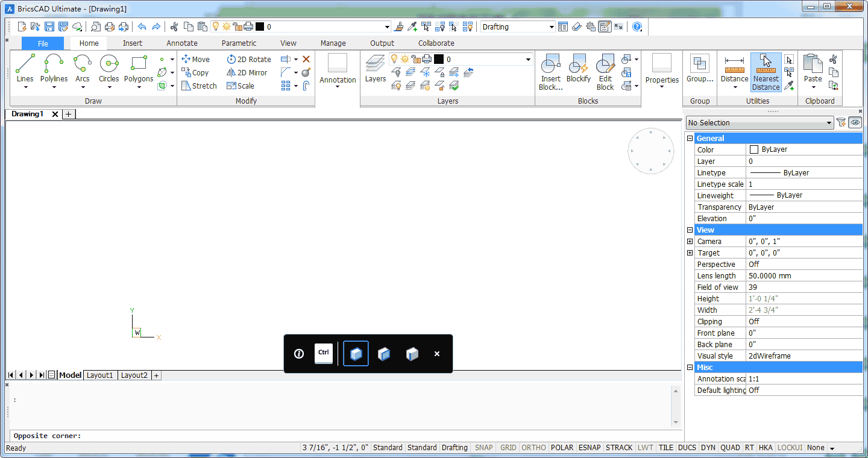
Task: Switch to the Parametric ribbon tab
Action: point(239,43)
